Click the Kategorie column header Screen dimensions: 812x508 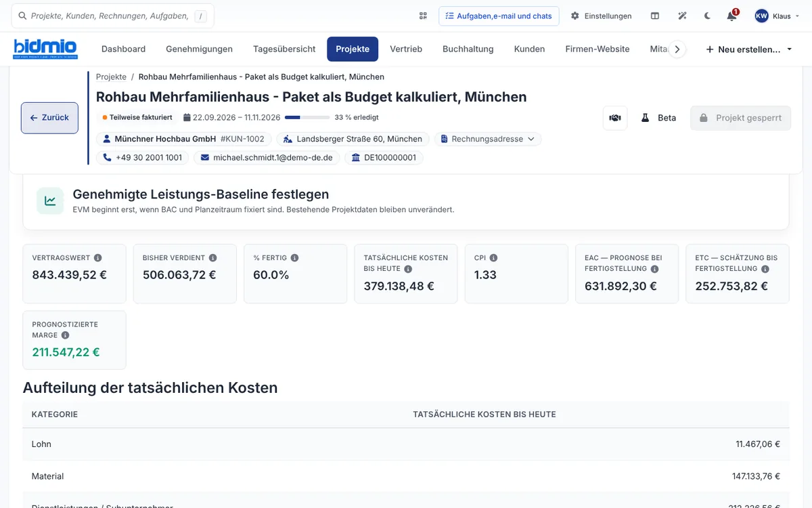pos(55,415)
